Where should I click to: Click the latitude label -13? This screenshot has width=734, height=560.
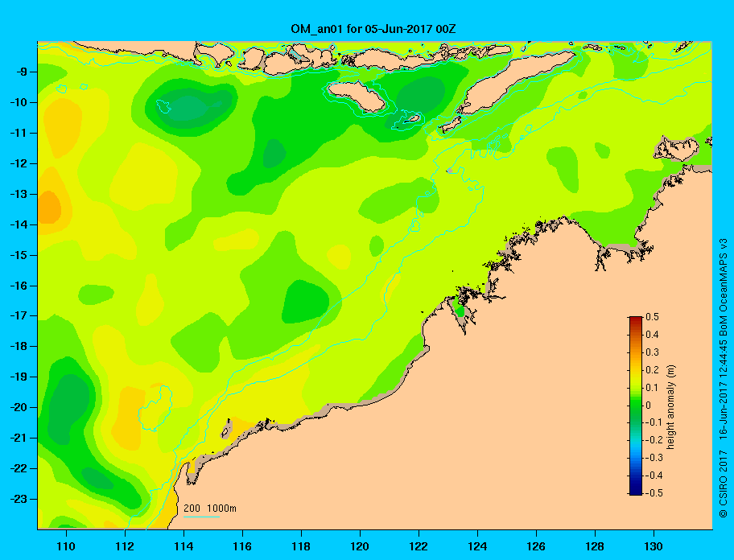(19, 194)
